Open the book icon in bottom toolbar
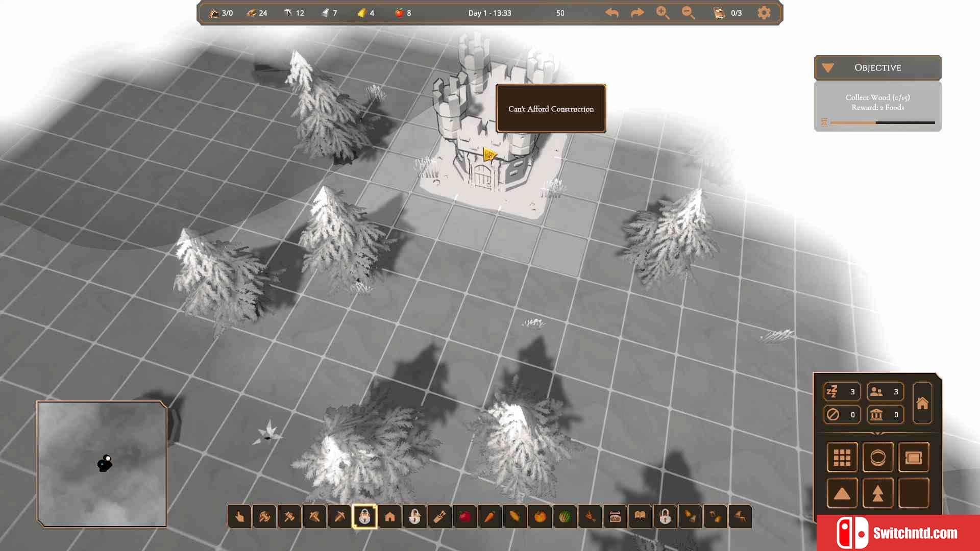 (640, 517)
